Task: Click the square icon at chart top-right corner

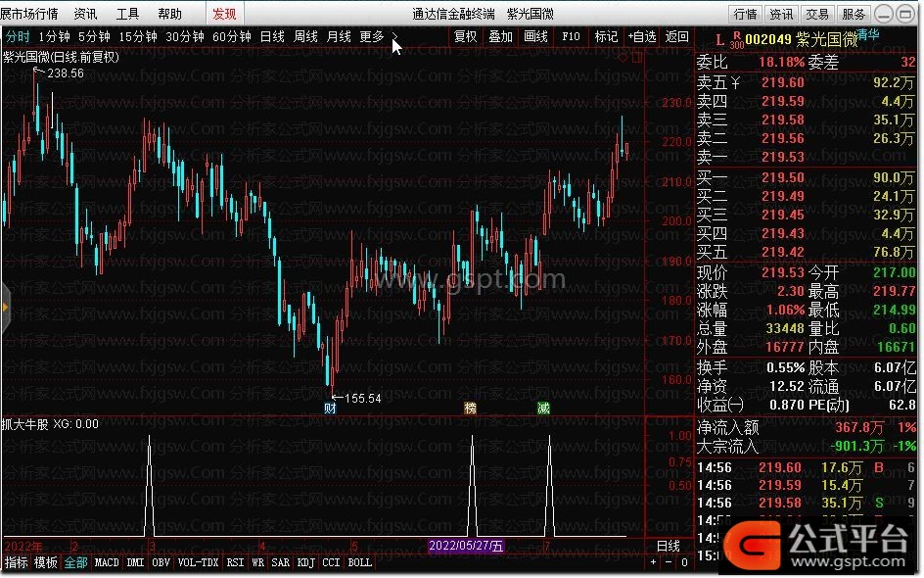Action: pos(637,57)
